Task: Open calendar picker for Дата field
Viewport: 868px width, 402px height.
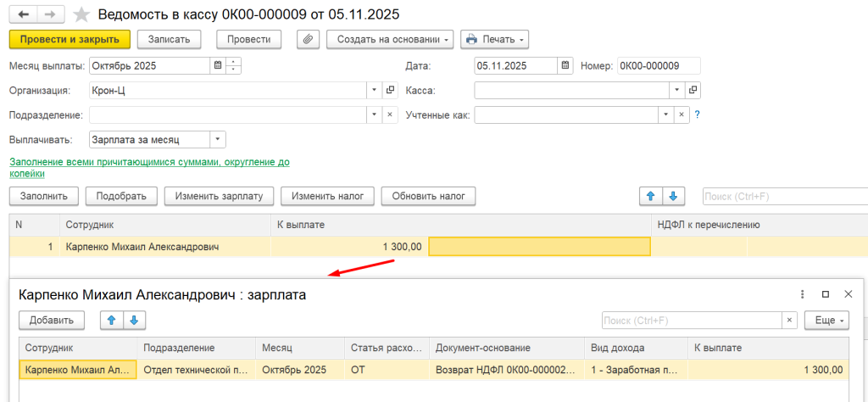Action: 565,66
